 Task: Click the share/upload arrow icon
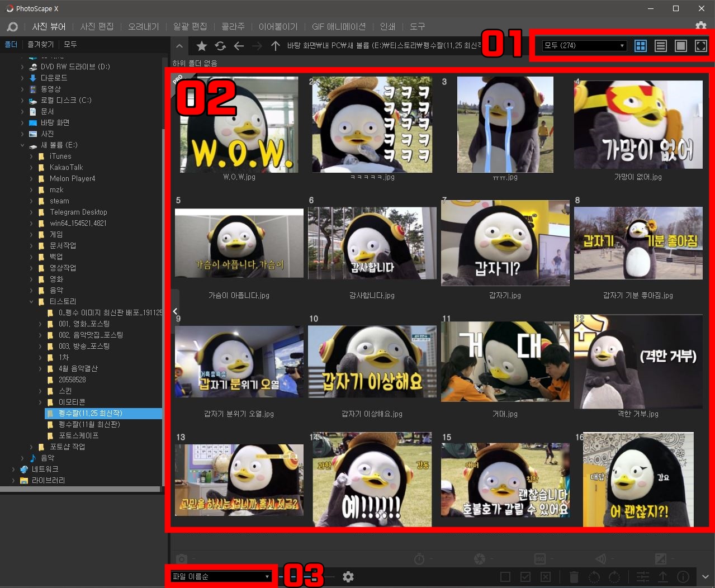point(663,577)
